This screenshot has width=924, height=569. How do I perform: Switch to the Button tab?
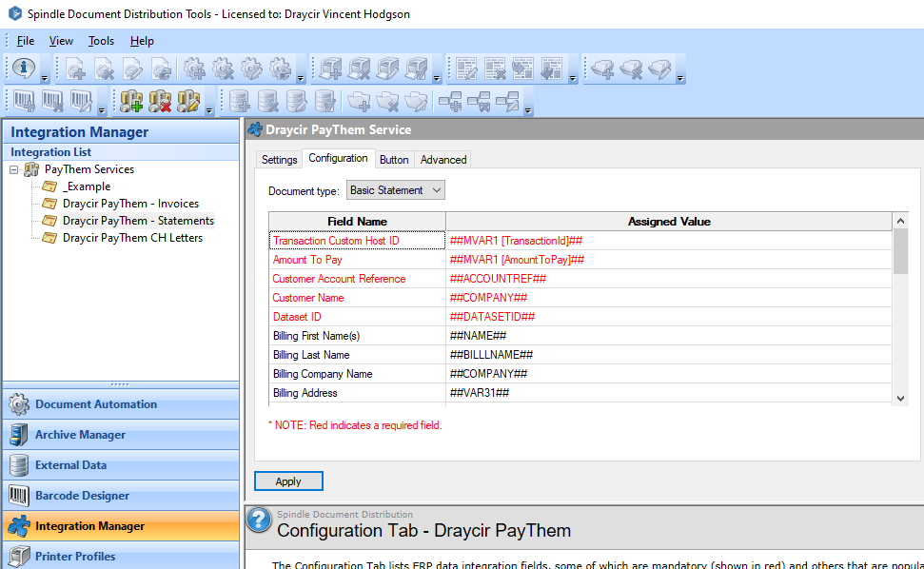coord(394,160)
